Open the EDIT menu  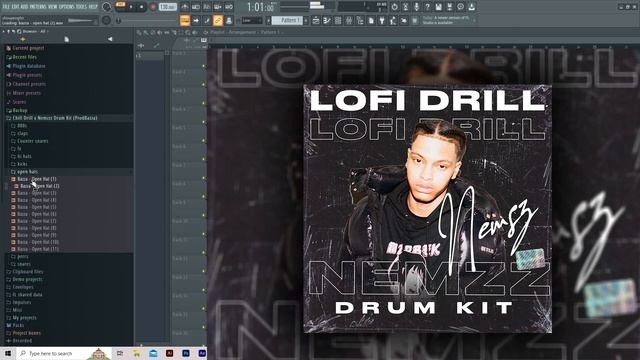16,7
